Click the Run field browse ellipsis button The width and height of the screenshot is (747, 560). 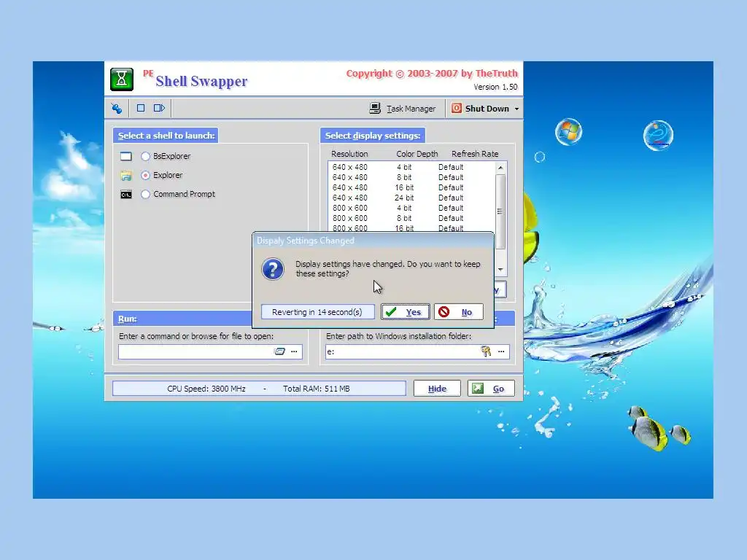294,351
